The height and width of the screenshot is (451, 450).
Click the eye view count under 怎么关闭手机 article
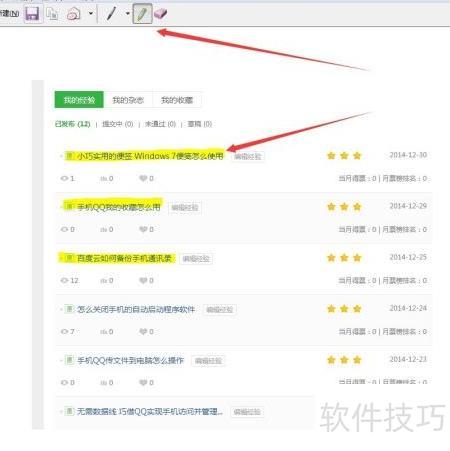point(64,332)
